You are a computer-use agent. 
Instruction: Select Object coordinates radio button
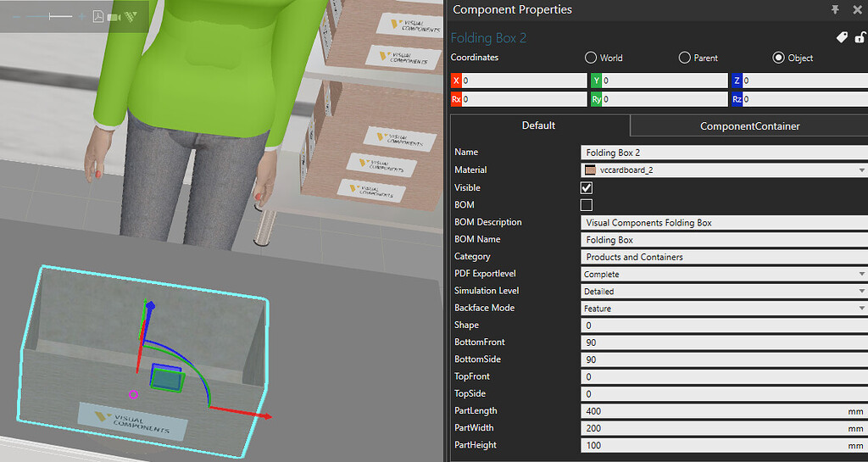tap(779, 58)
